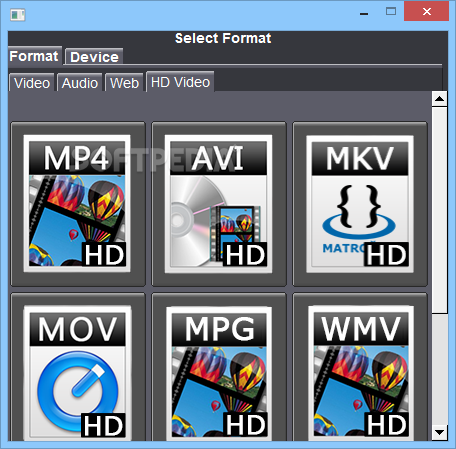Viewport: 456px width, 449px height.
Task: Click the scrollbar up arrow
Action: pyautogui.click(x=439, y=99)
